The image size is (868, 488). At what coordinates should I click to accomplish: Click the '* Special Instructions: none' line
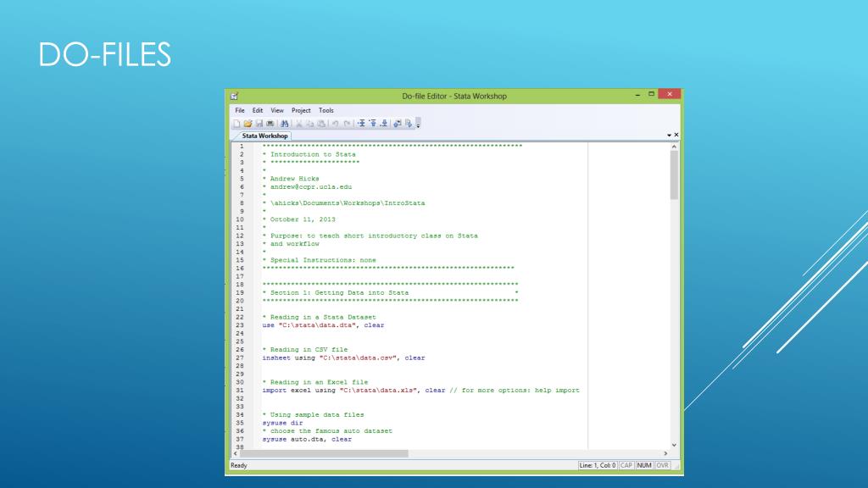319,260
